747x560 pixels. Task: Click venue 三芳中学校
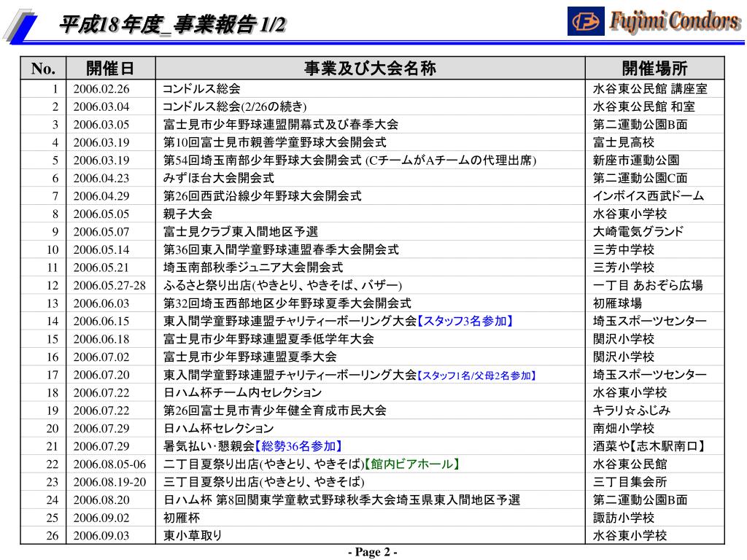(x=624, y=249)
